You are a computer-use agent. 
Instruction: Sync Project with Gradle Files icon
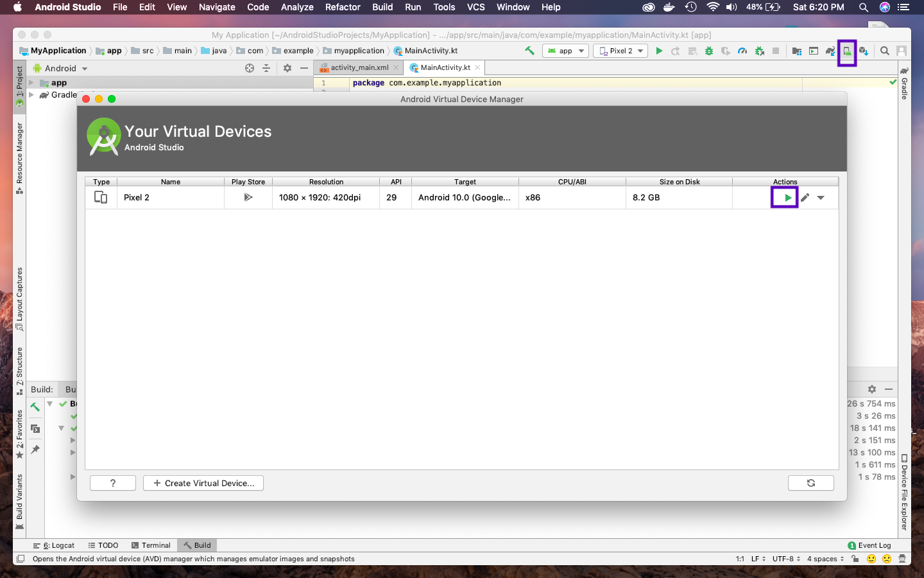[830, 51]
